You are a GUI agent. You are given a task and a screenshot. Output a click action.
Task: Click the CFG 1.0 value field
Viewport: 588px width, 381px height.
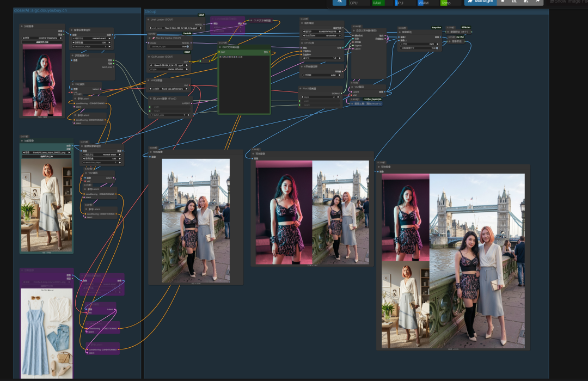pyautogui.click(x=322, y=58)
